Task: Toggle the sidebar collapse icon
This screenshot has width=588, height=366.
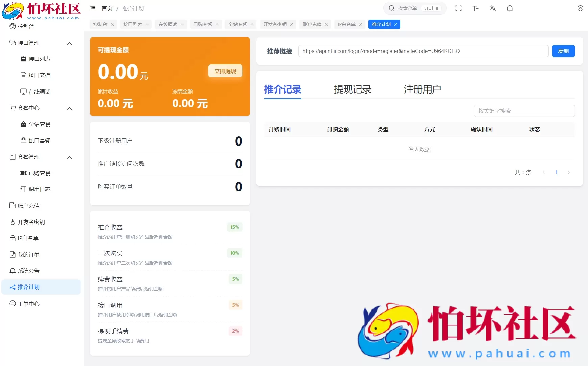Action: pyautogui.click(x=93, y=8)
